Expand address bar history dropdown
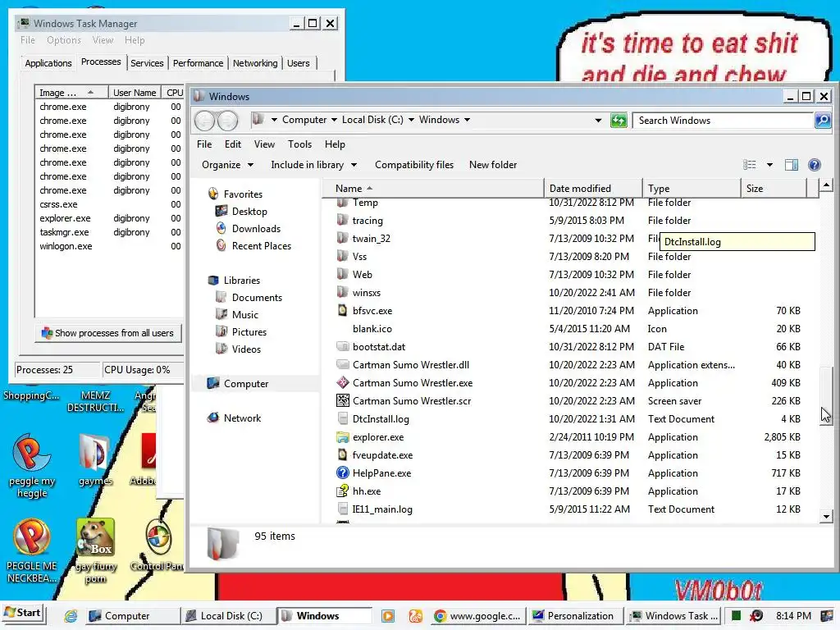This screenshot has height=630, width=840. click(598, 121)
